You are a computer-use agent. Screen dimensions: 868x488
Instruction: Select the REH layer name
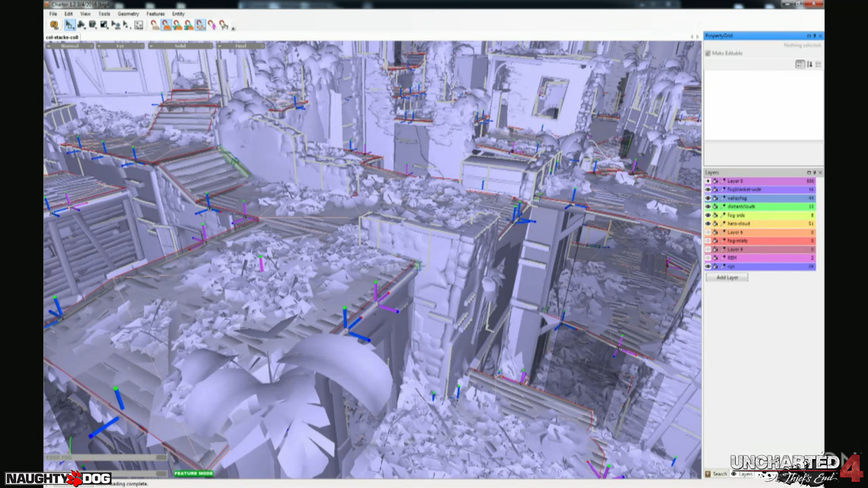coord(732,258)
